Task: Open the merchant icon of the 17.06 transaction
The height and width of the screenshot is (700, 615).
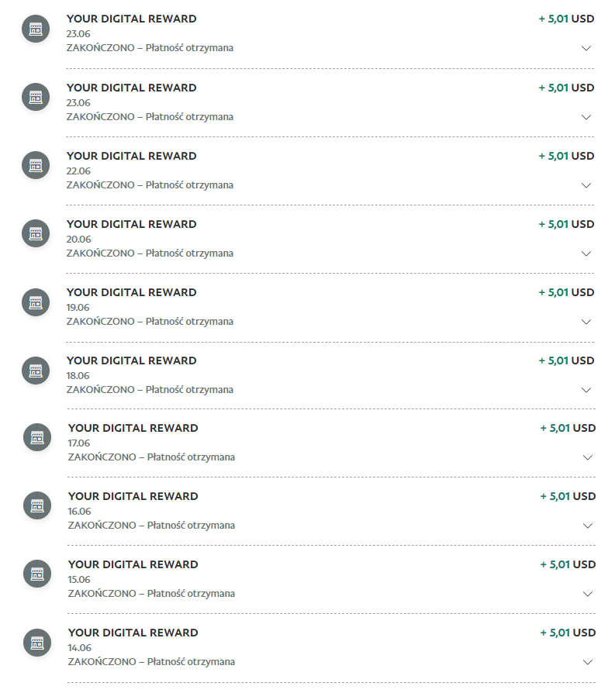Action: pos(36,437)
